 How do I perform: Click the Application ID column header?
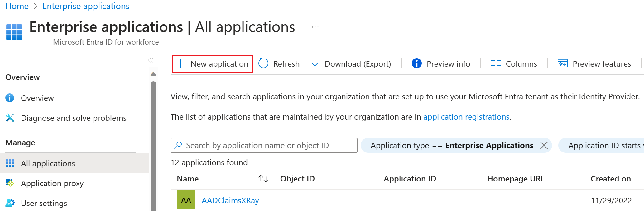click(x=410, y=179)
